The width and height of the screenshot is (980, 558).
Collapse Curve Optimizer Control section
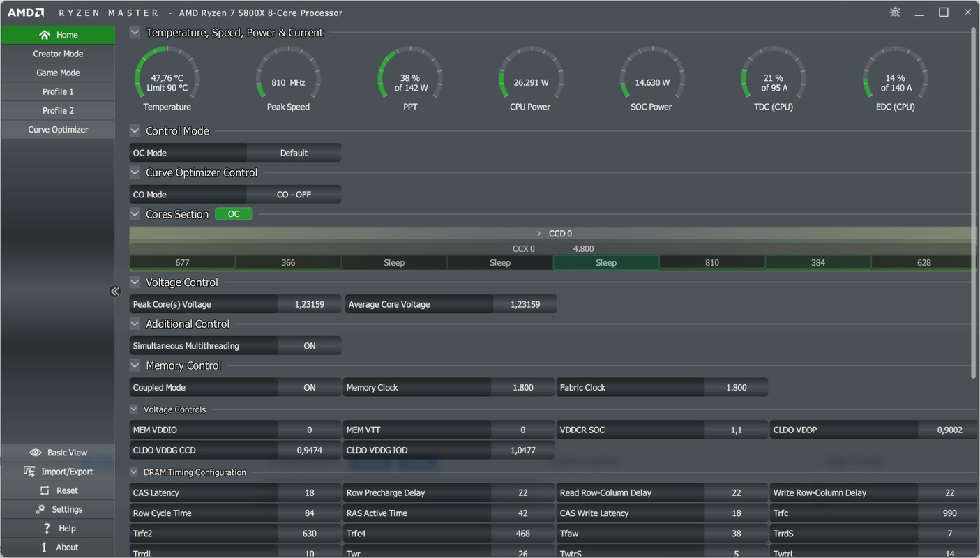(135, 172)
